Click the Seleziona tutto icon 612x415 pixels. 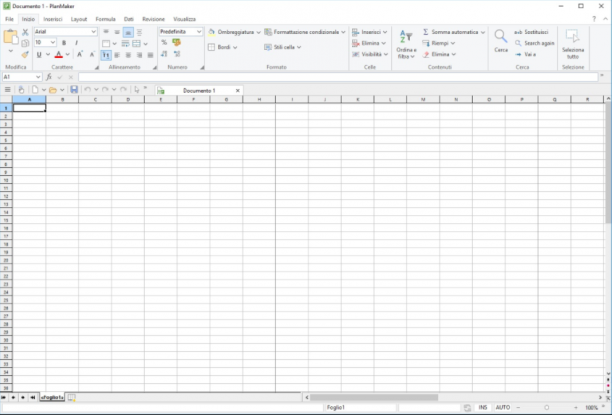[573, 44]
